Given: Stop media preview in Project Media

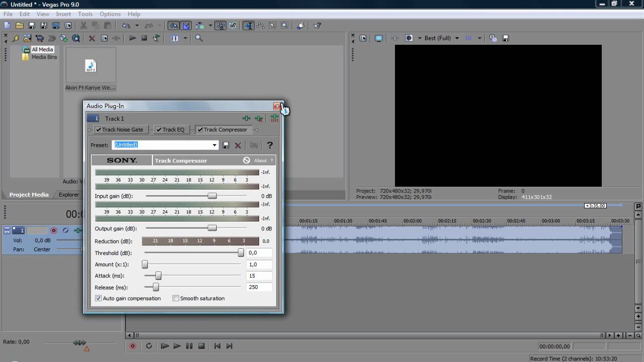Looking at the screenshot, I should (x=144, y=38).
